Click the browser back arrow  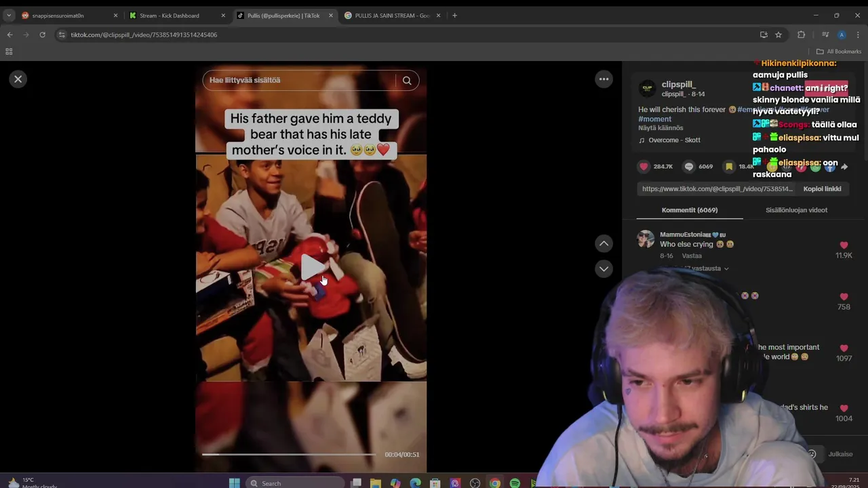(x=9, y=35)
